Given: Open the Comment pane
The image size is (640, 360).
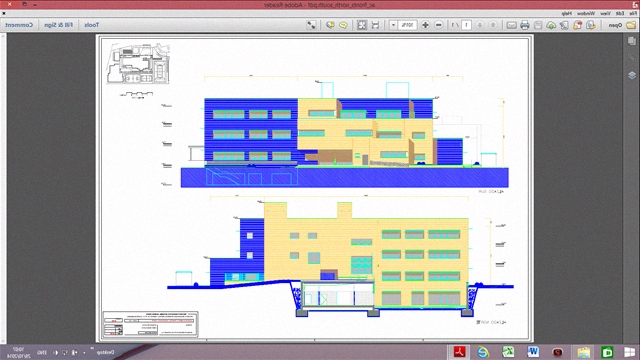Looking at the screenshot, I should coord(19,25).
